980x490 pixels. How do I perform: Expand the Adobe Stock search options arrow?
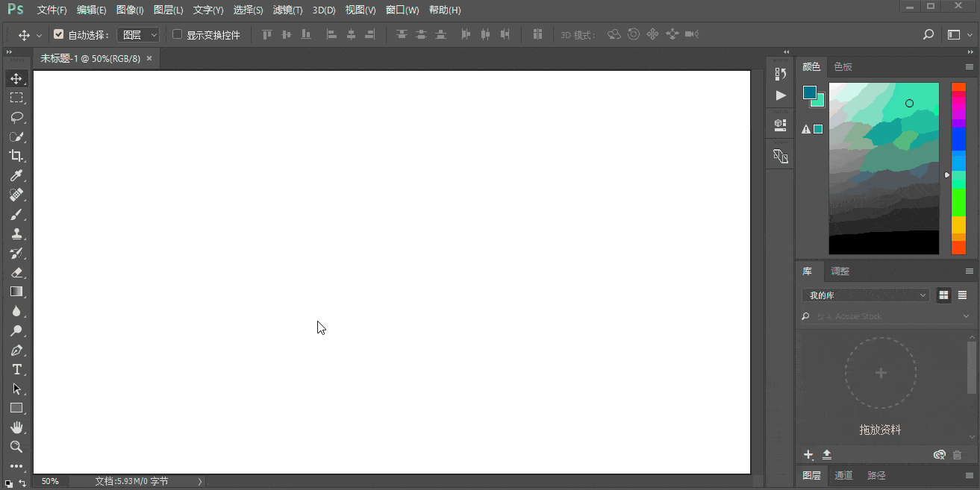(967, 316)
